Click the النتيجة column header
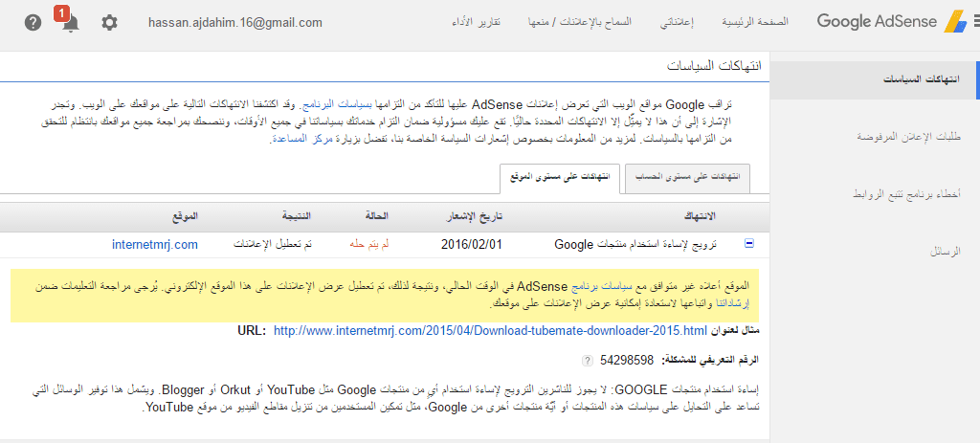Viewport: 980px width, 443px height. (x=297, y=216)
